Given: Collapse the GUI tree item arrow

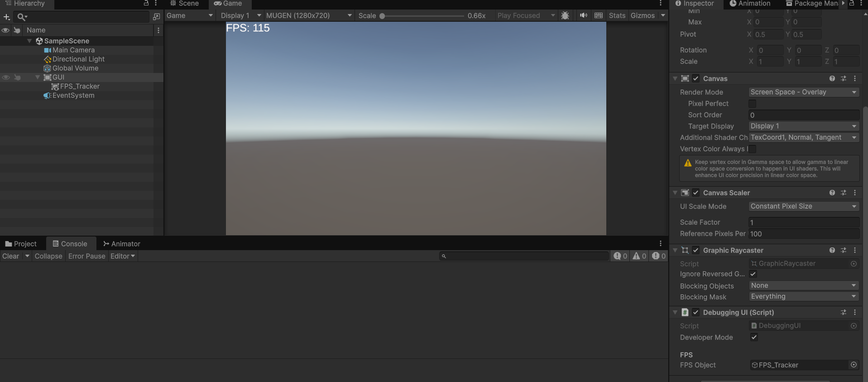Looking at the screenshot, I should (38, 77).
